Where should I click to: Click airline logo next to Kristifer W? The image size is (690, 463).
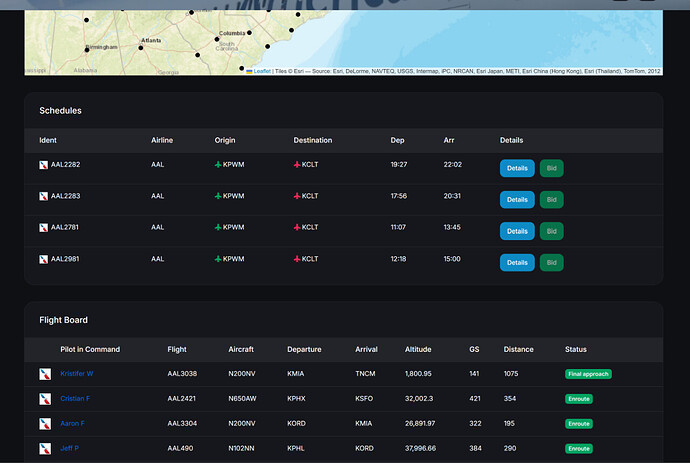coord(45,374)
